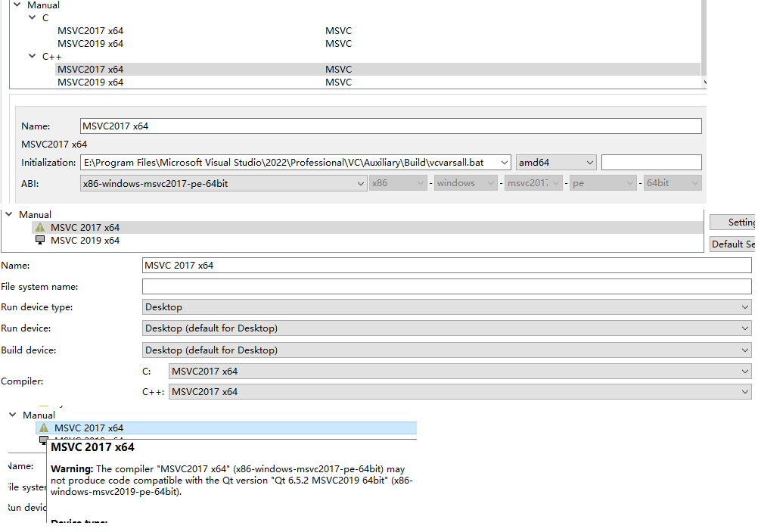Image resolution: width=758 pixels, height=532 pixels.
Task: Select MSVC2019 x64 under C group
Action: pyautogui.click(x=90, y=44)
